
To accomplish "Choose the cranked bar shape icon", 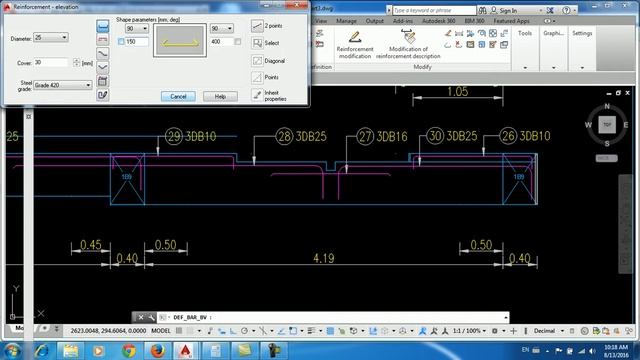I will (x=103, y=53).
